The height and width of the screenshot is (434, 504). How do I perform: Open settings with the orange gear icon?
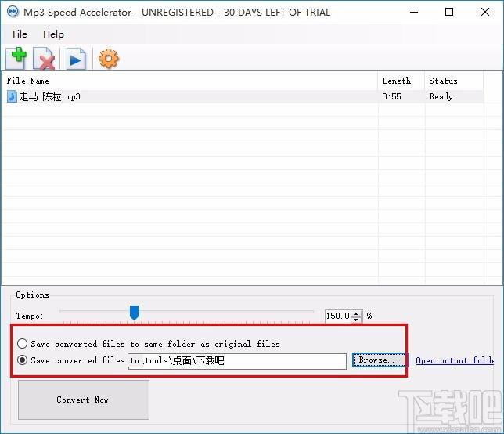(x=109, y=59)
